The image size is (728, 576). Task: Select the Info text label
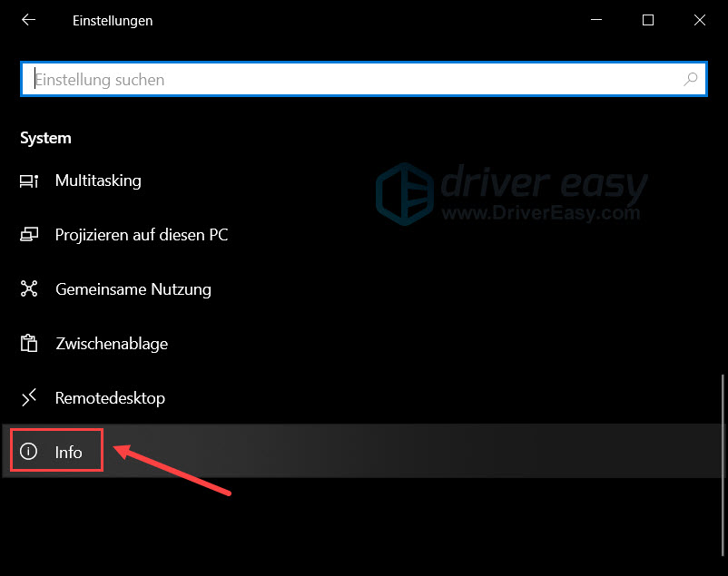(x=69, y=452)
